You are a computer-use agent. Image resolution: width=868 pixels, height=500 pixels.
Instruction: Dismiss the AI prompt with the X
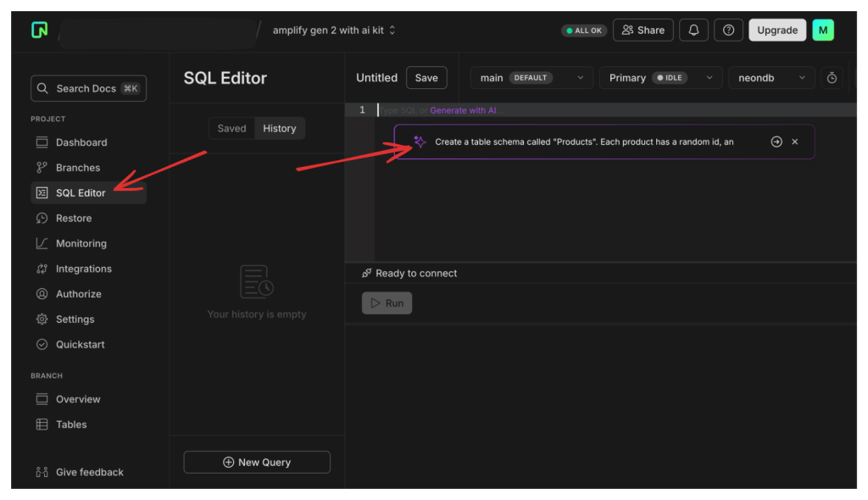point(794,142)
